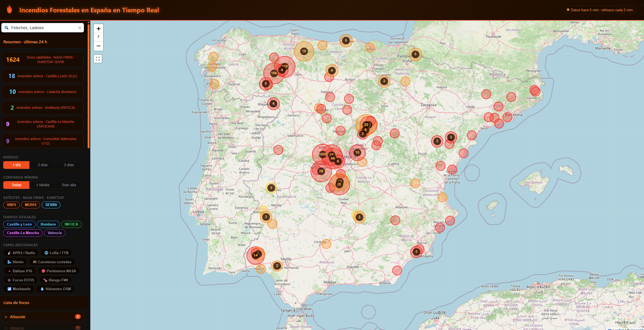Clear the Feleches, Ladines search text

(79, 28)
